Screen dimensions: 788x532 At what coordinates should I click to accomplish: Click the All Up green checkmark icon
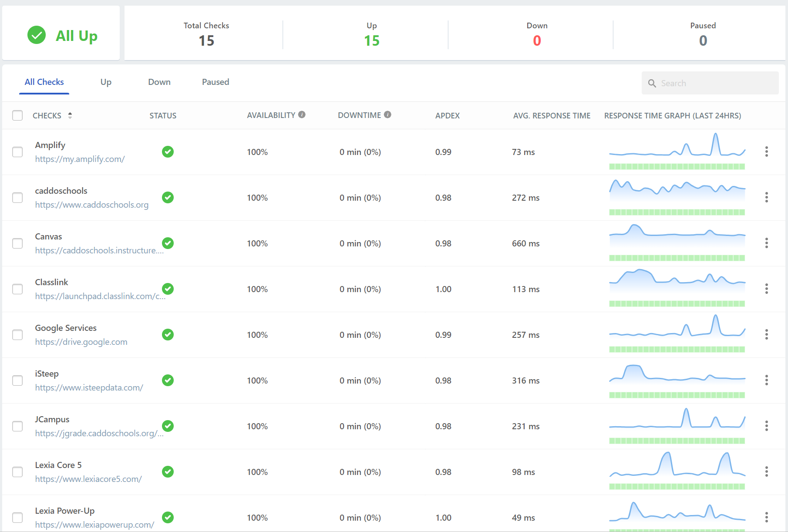[x=37, y=35]
